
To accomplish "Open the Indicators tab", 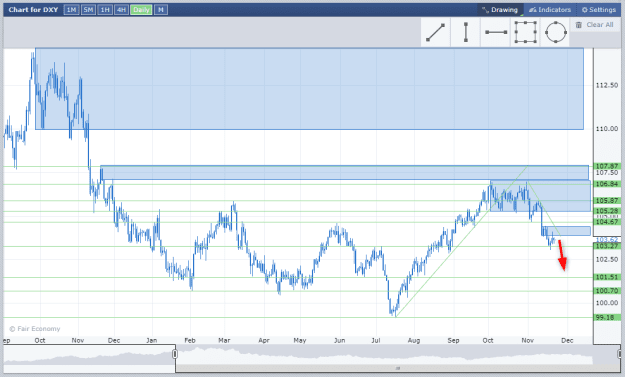I will [x=550, y=10].
